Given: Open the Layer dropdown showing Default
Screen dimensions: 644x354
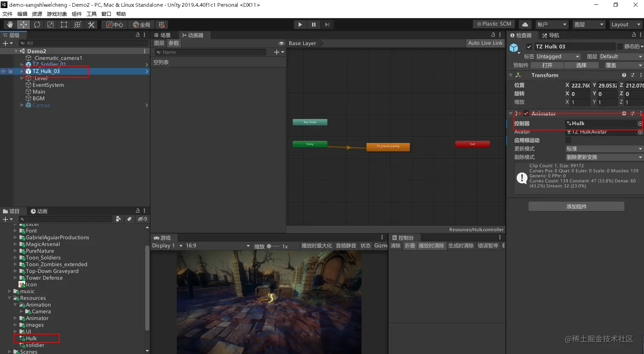Looking at the screenshot, I should tap(621, 56).
